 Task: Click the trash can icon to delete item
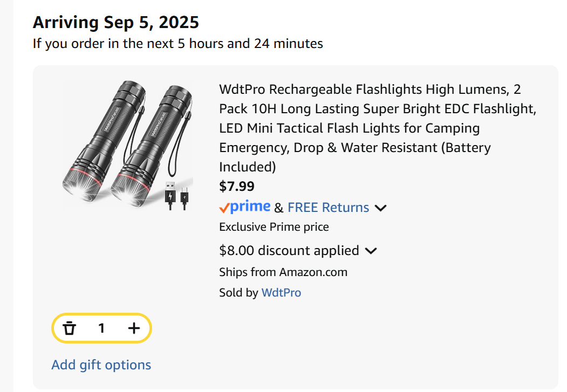(x=70, y=328)
